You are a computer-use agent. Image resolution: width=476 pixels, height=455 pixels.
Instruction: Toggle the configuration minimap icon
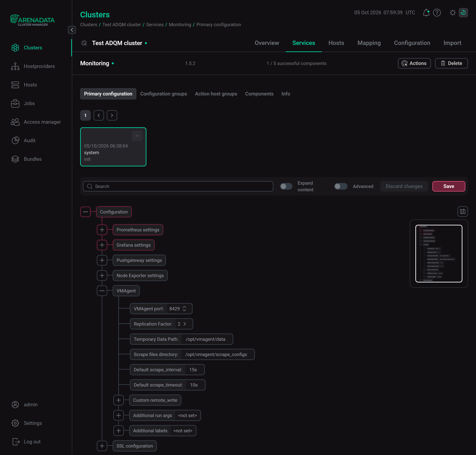point(462,212)
